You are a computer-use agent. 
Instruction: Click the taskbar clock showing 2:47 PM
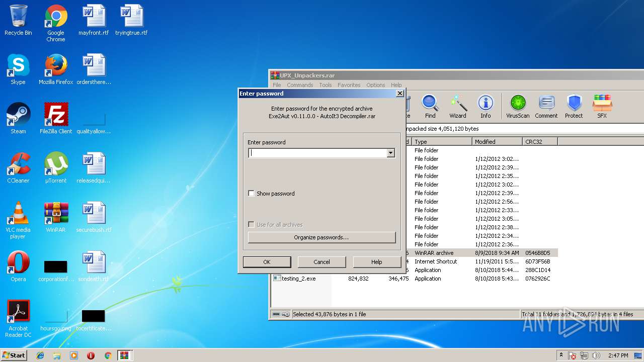click(618, 355)
